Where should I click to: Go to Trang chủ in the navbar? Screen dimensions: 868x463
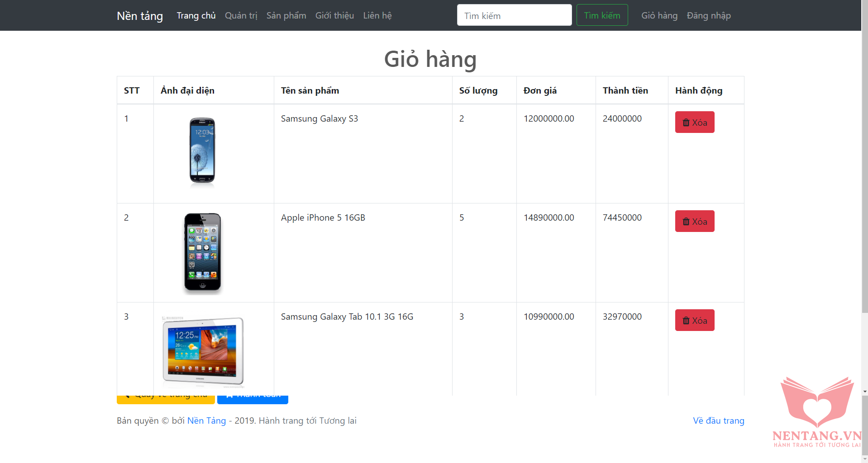point(196,16)
